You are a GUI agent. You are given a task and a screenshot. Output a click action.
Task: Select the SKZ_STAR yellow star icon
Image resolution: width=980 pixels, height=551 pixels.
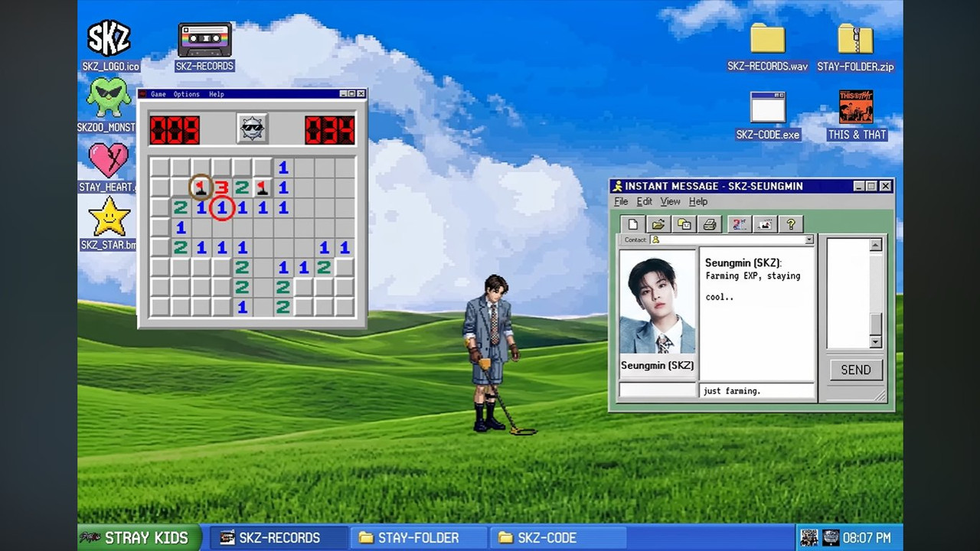pos(109,217)
